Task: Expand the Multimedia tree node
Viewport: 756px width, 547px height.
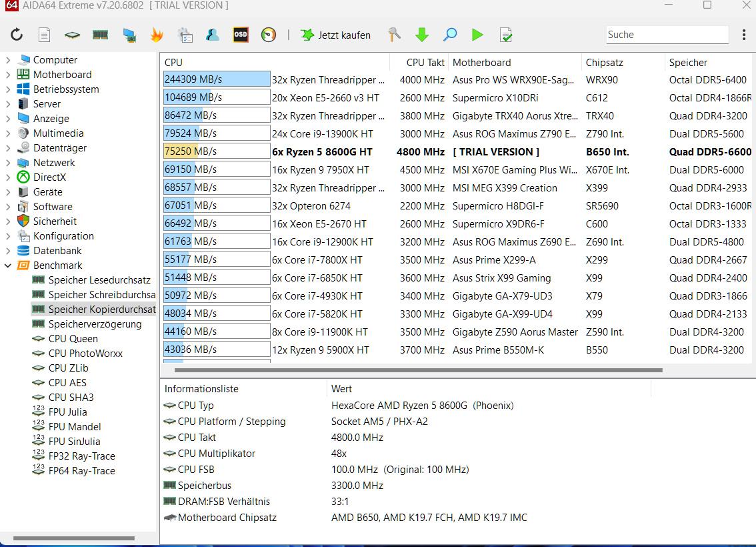Action: click(8, 133)
